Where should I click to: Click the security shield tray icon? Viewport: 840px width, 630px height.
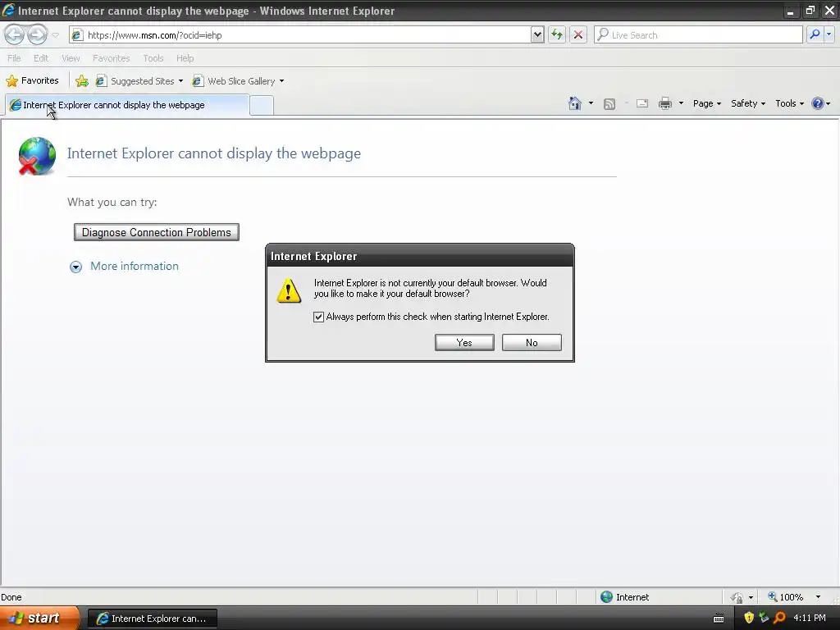point(749,618)
